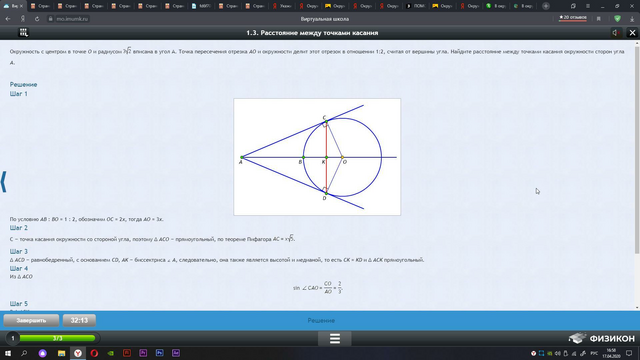Click the 32:13 timer button

[79, 320]
